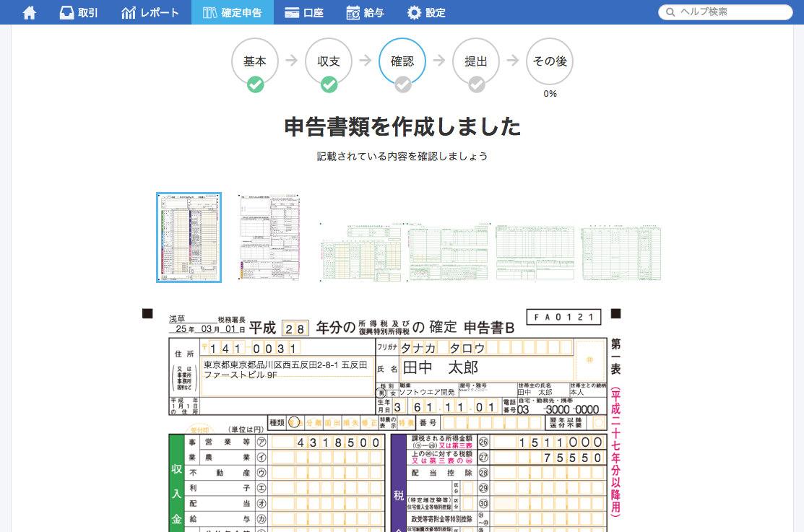Click subtitle 記載されている内容を確認しましょう

[x=402, y=157]
